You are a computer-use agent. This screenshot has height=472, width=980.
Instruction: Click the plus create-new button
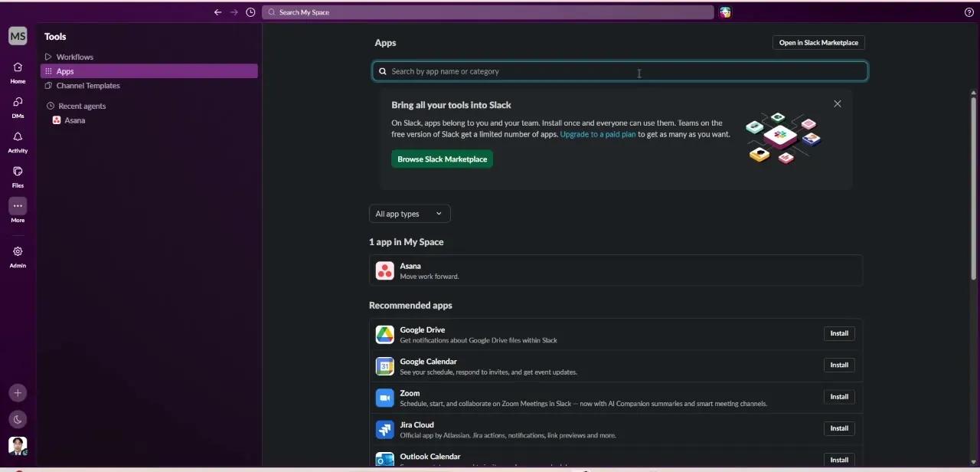18,393
